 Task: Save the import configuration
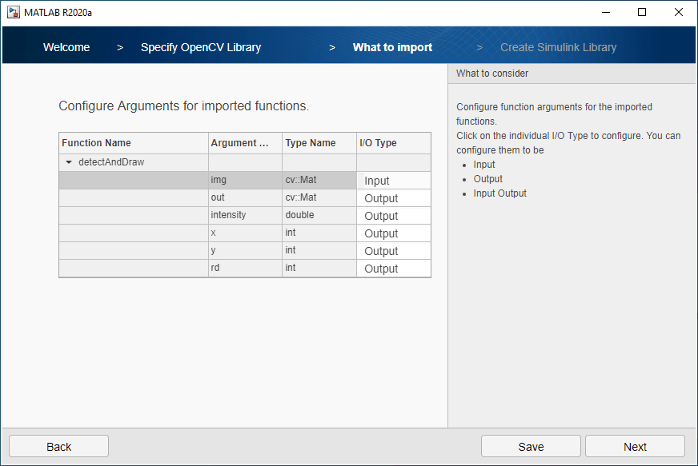tap(530, 446)
